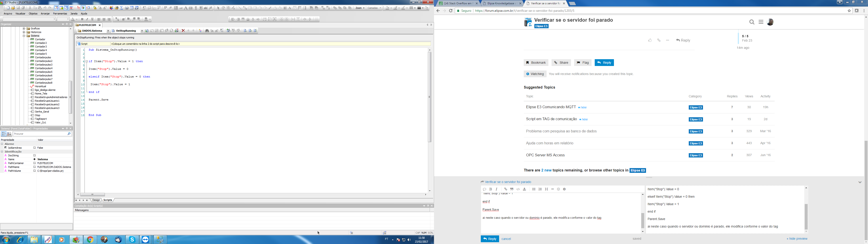868x244 pixels.
Task: Switch to the Design tab
Action: (96, 200)
